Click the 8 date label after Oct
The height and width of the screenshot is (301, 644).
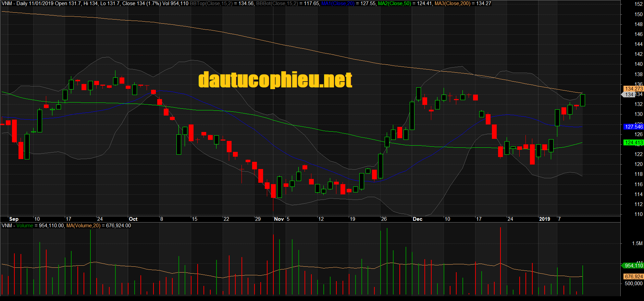tap(162, 219)
